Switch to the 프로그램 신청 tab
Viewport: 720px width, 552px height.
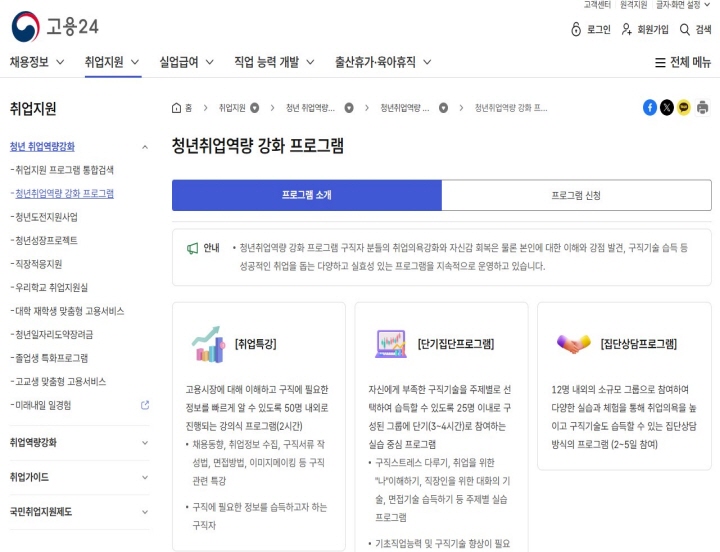(x=576, y=195)
